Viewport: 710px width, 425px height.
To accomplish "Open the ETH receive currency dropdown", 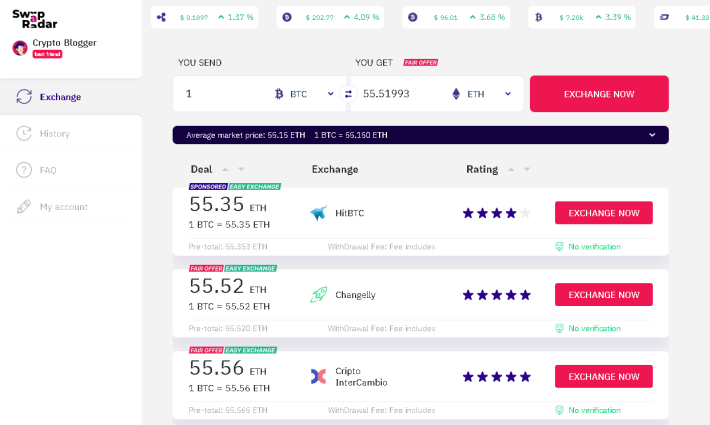I will (x=508, y=94).
